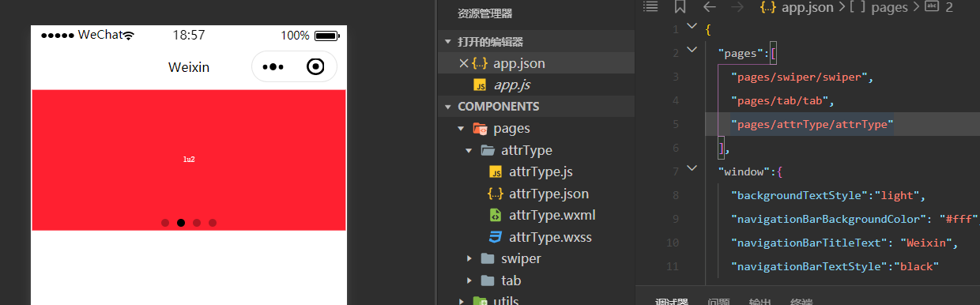Close the app.json open editor

pos(464,63)
